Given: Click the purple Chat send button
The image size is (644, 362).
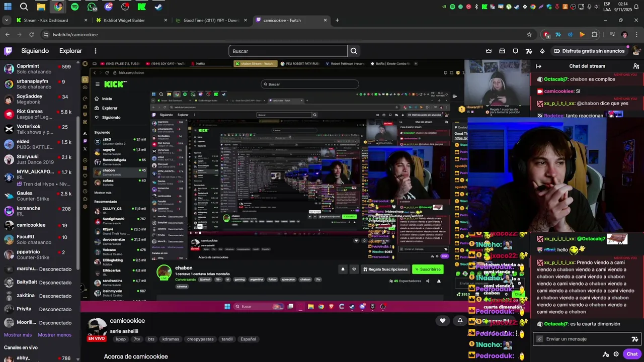Looking at the screenshot, I should [x=632, y=354].
